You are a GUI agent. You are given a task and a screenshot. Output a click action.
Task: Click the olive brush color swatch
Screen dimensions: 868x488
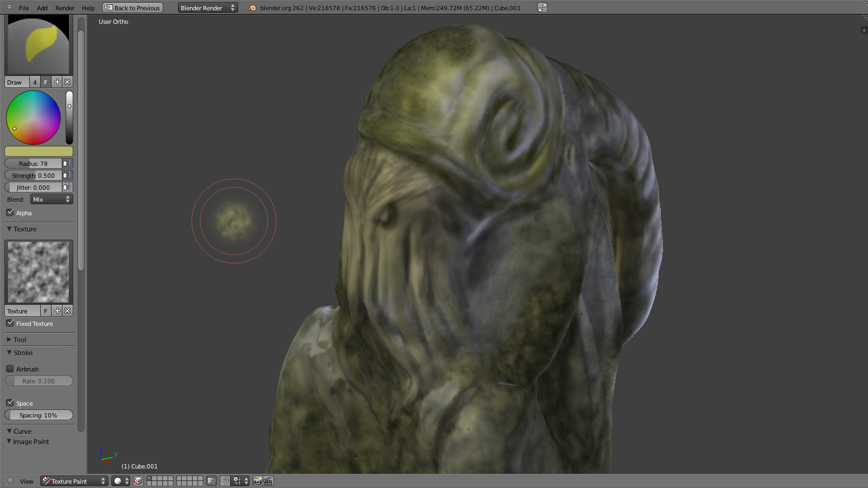39,151
